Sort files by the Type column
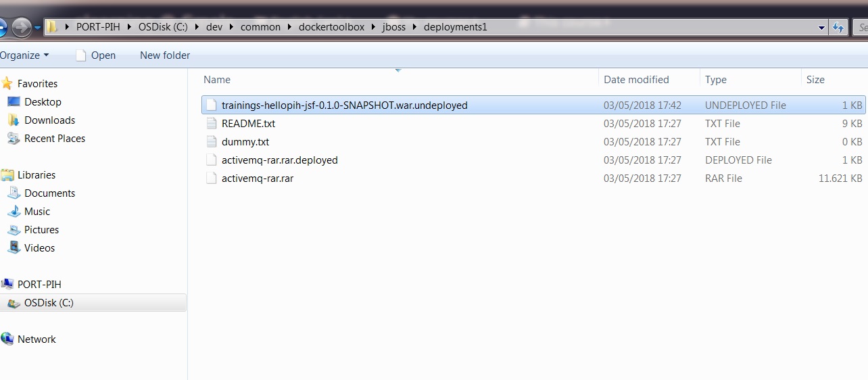This screenshot has height=380, width=868. 750,80
